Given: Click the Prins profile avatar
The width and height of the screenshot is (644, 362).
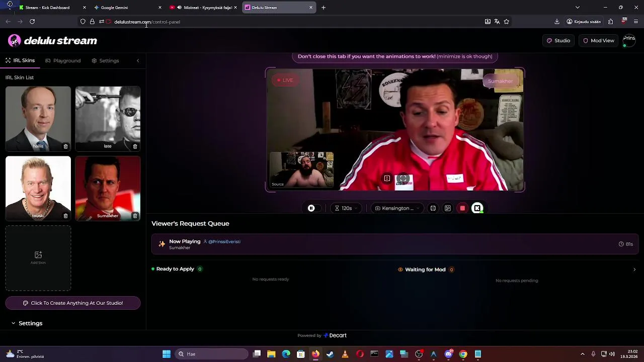Looking at the screenshot, I should [629, 40].
